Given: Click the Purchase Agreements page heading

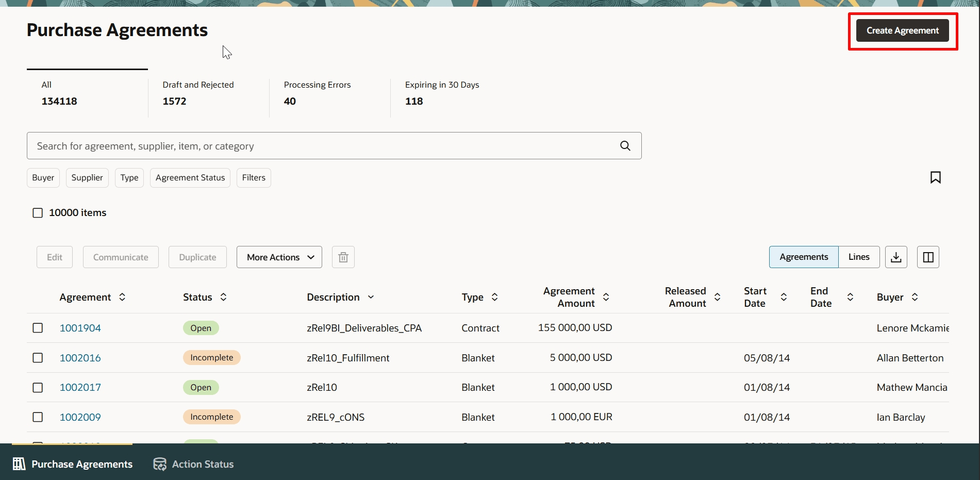Looking at the screenshot, I should pyautogui.click(x=117, y=30).
